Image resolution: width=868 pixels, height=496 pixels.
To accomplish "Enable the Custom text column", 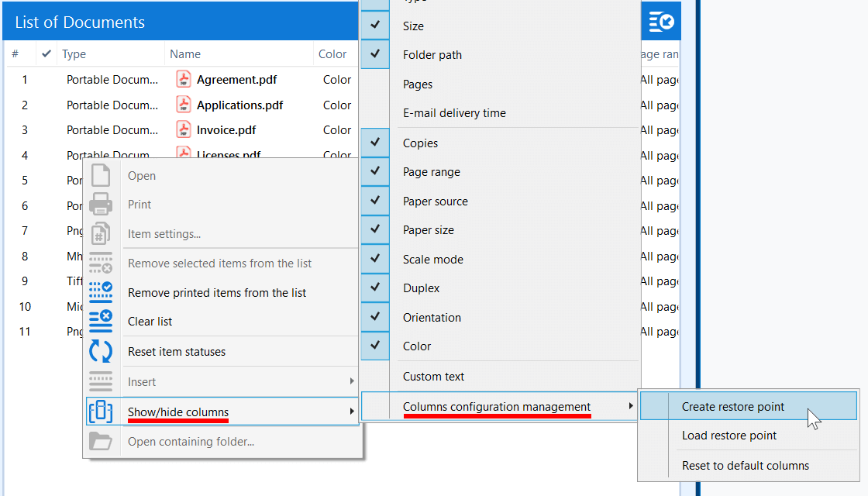I will coord(433,377).
